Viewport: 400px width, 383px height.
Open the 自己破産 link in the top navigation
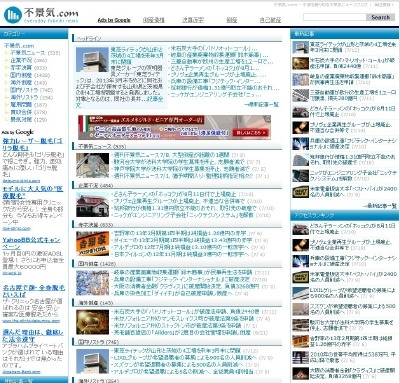[270, 20]
